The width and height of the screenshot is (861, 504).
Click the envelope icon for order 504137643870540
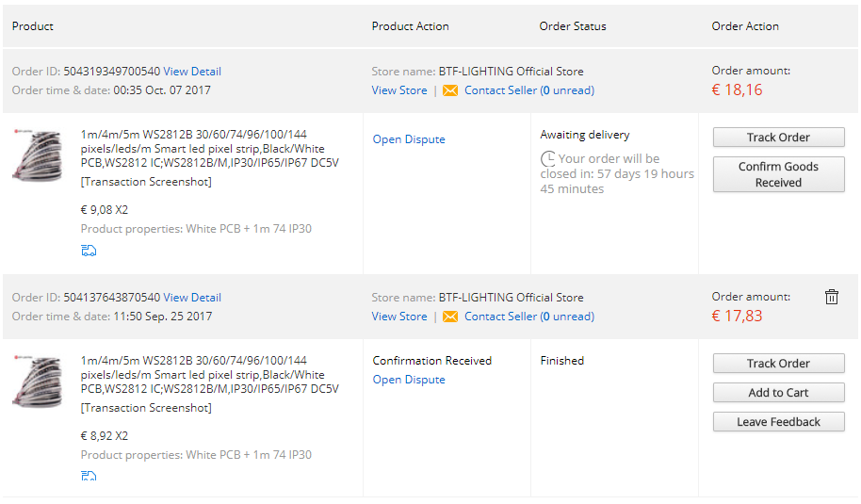pos(449,317)
